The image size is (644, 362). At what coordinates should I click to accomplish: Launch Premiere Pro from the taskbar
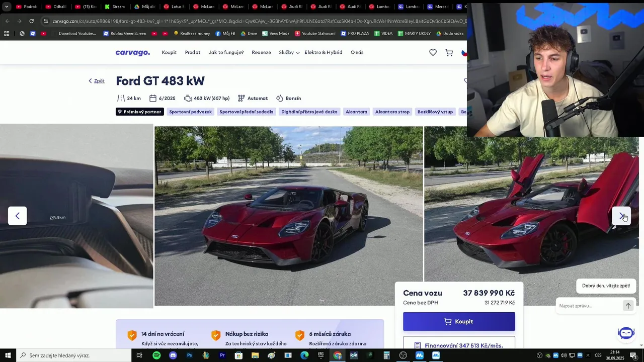click(222, 355)
